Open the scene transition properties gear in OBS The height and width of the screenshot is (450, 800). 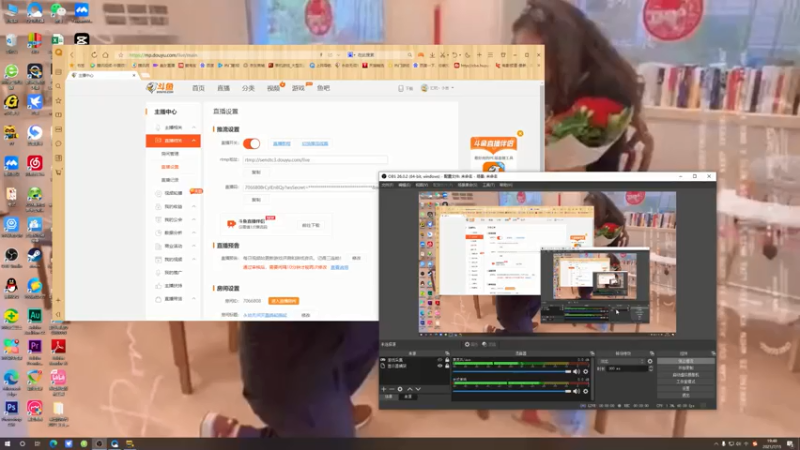pyautogui.click(x=650, y=361)
